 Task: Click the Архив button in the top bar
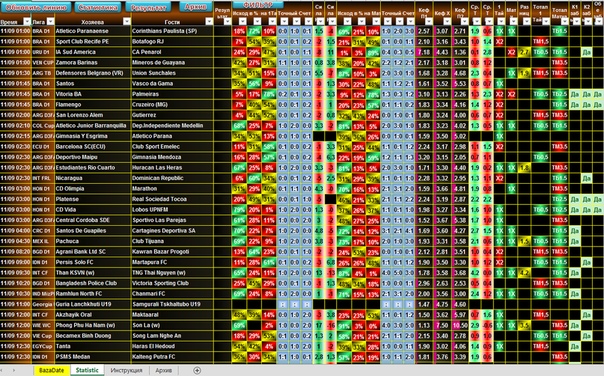(x=196, y=7)
